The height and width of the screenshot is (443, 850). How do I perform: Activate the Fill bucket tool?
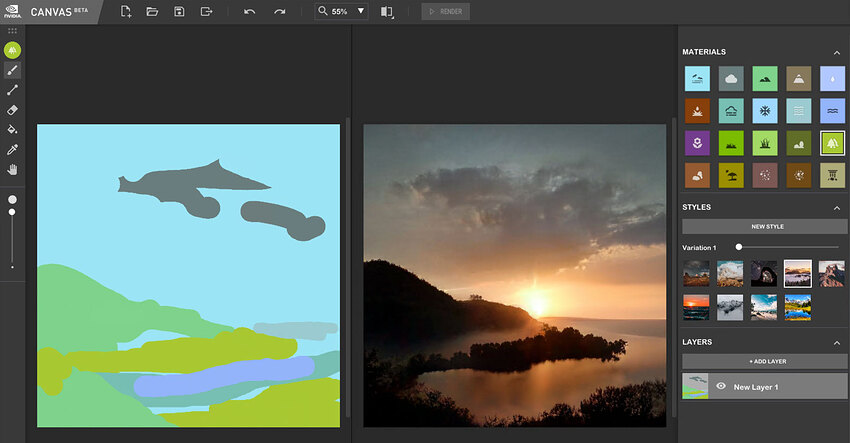[x=12, y=130]
